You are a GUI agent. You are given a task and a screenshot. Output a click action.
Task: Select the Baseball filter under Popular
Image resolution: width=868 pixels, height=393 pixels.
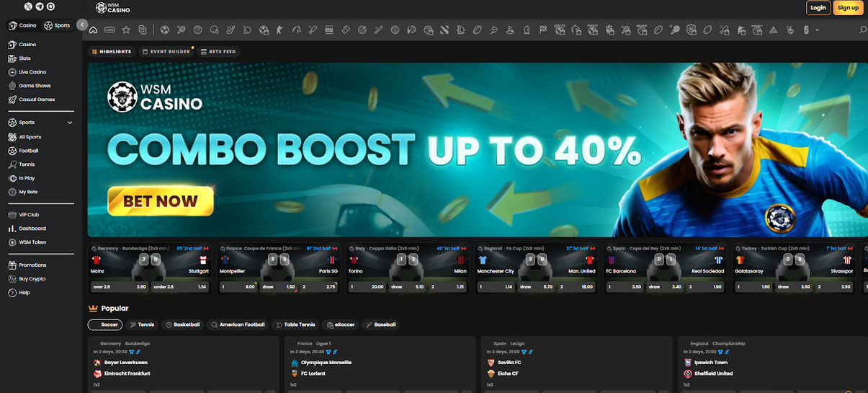click(380, 324)
